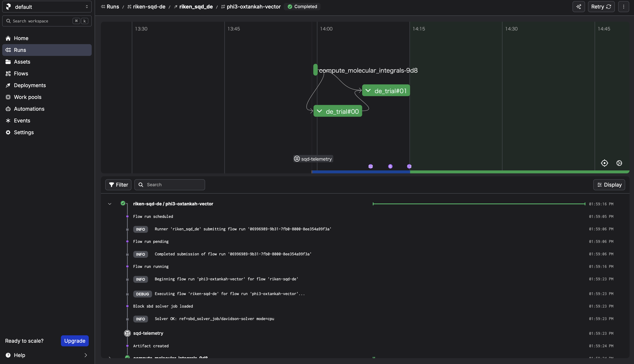The width and height of the screenshot is (634, 364).
Task: Open the three-dot options menu
Action: pyautogui.click(x=624, y=7)
